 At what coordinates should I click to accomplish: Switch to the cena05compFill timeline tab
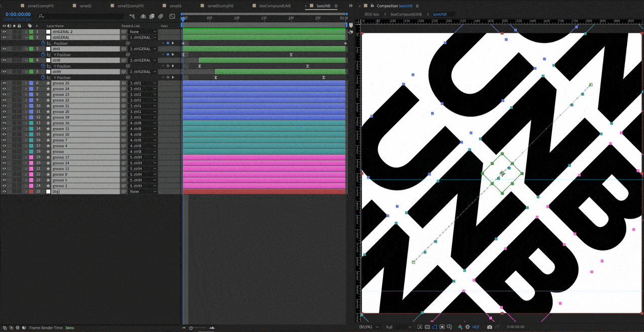coord(220,6)
